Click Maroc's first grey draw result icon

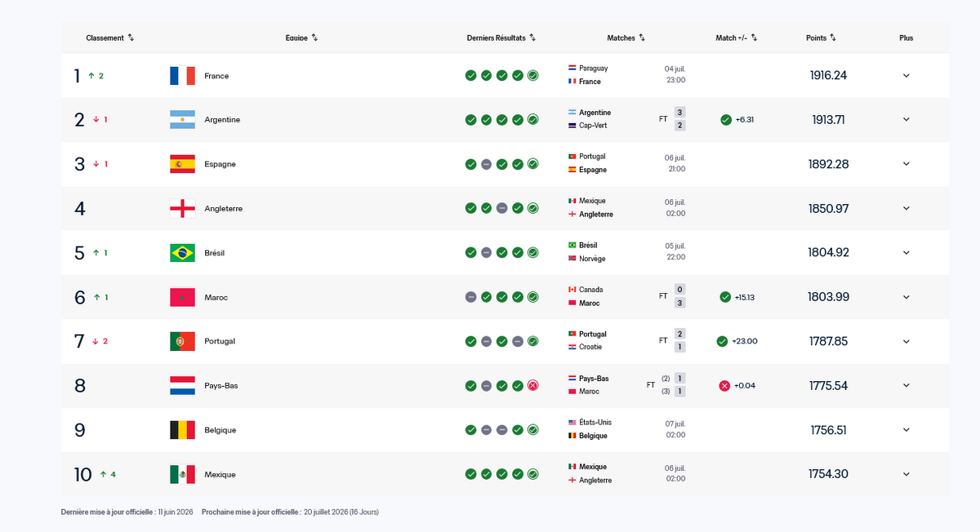470,297
